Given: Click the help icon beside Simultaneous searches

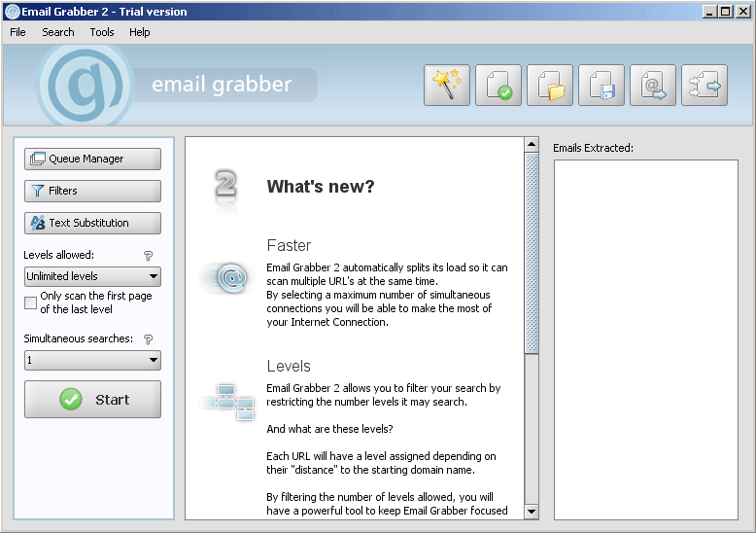Looking at the screenshot, I should coord(148,338).
